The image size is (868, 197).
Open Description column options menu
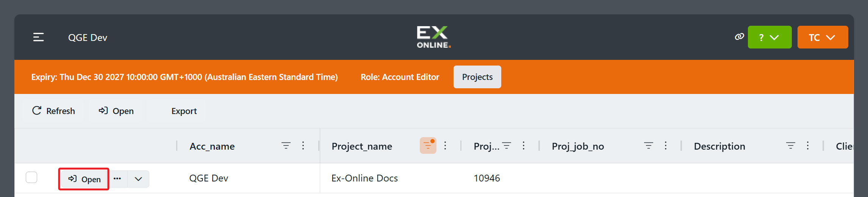(808, 145)
